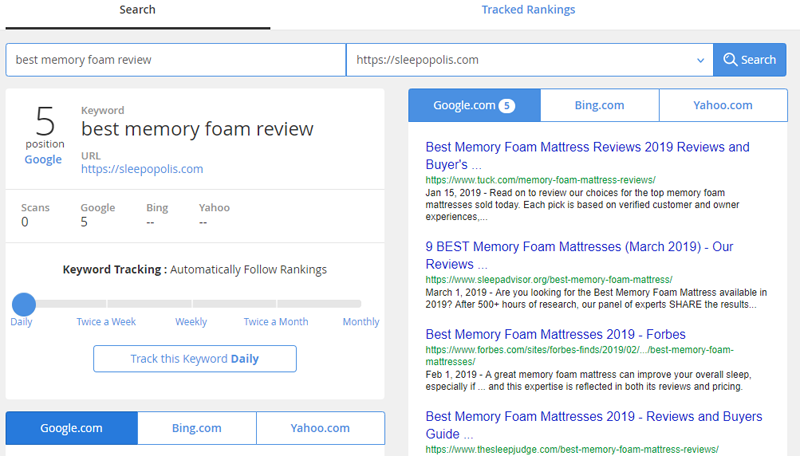Click the 5 badge on Google.com tab
Image resolution: width=800 pixels, height=456 pixels.
[507, 106]
